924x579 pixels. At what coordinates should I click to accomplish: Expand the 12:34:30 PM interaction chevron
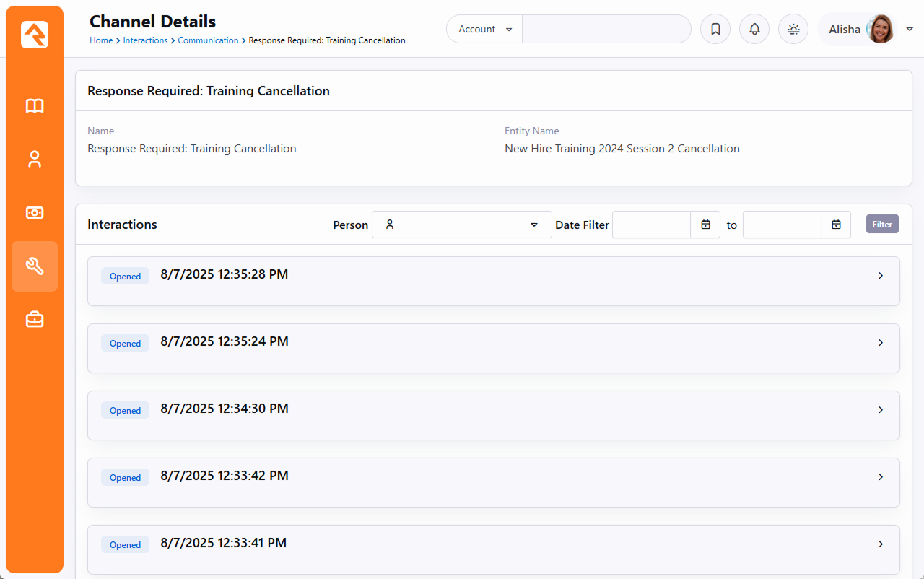pyautogui.click(x=880, y=410)
